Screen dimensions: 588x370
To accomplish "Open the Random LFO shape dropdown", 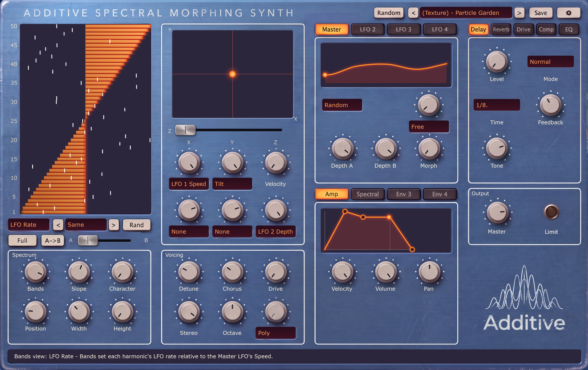I will point(342,105).
